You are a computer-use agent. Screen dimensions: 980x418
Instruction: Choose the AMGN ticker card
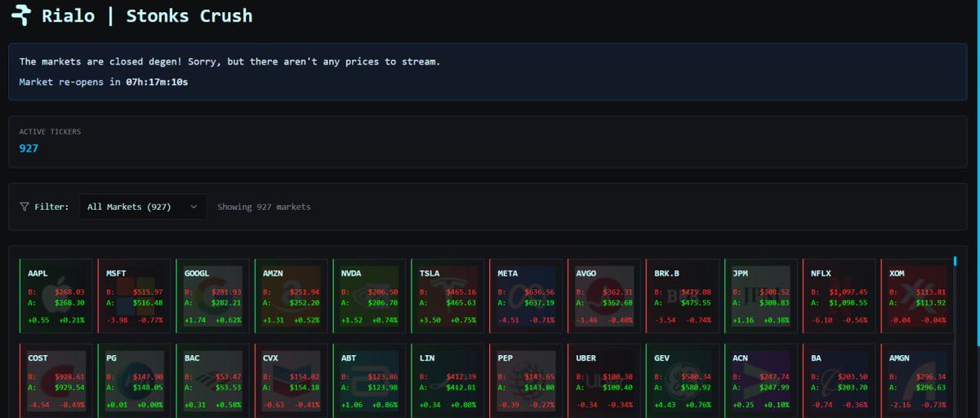pos(915,380)
